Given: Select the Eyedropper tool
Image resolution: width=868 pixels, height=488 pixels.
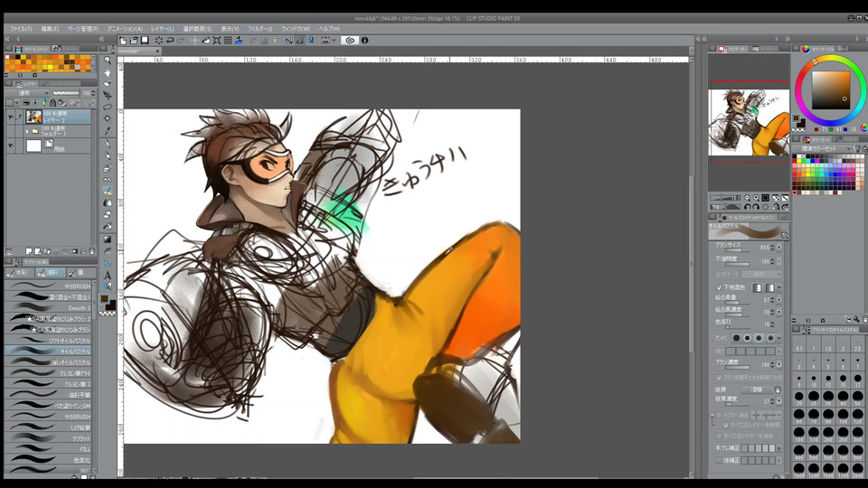Looking at the screenshot, I should (108, 130).
